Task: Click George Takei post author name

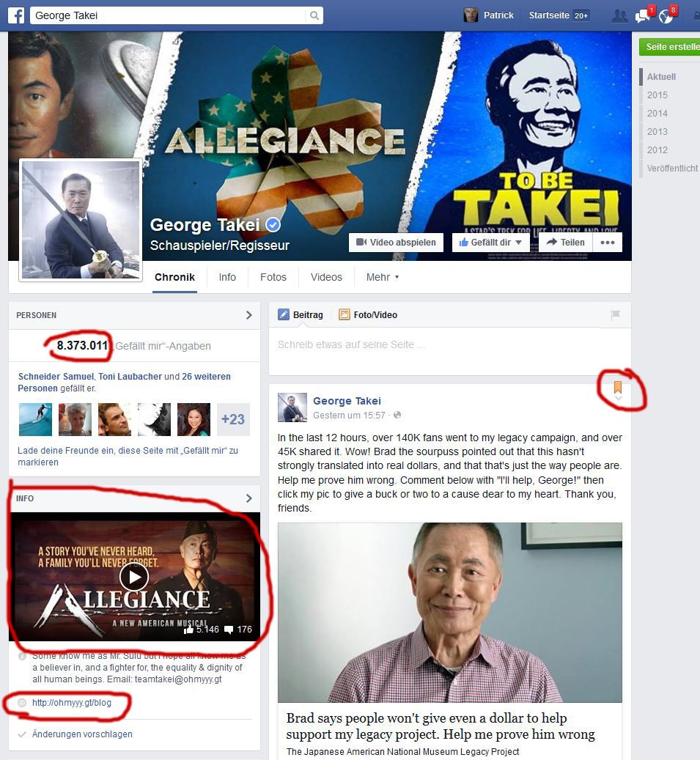Action: (347, 401)
